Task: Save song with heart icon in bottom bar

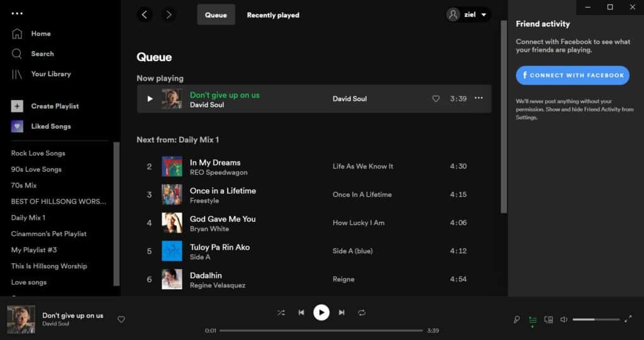Action: [121, 319]
